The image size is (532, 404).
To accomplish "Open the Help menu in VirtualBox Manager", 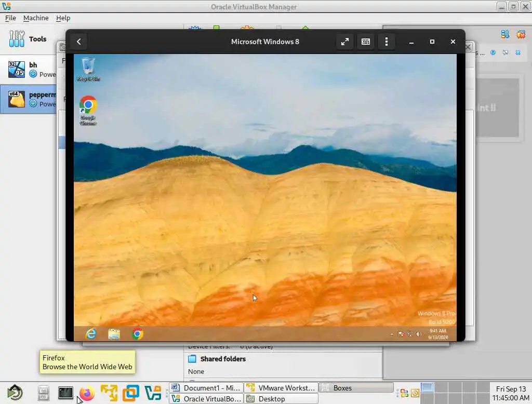I will click(x=63, y=18).
